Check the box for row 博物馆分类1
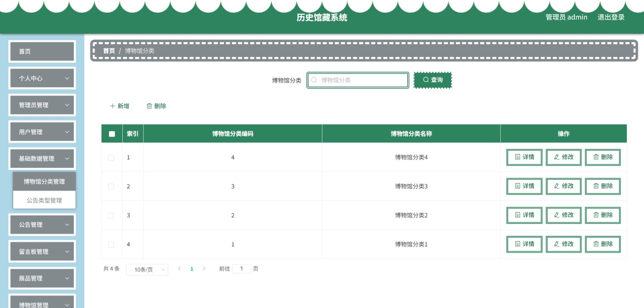644x308 pixels. (111, 245)
